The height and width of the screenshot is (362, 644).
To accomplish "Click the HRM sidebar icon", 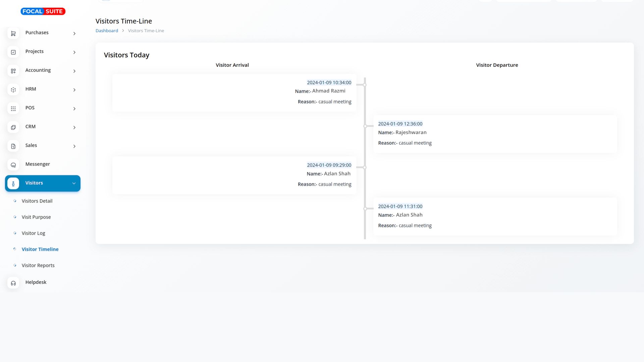I will [x=13, y=90].
